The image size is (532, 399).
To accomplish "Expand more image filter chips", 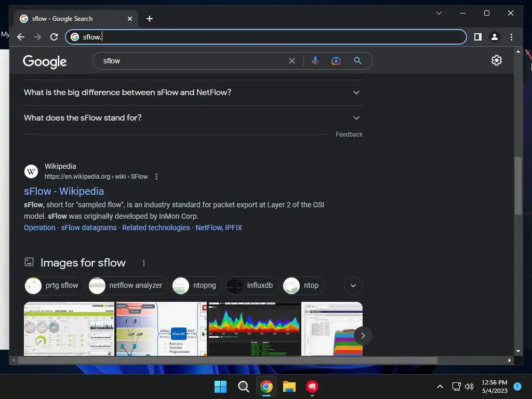I will pyautogui.click(x=353, y=286).
